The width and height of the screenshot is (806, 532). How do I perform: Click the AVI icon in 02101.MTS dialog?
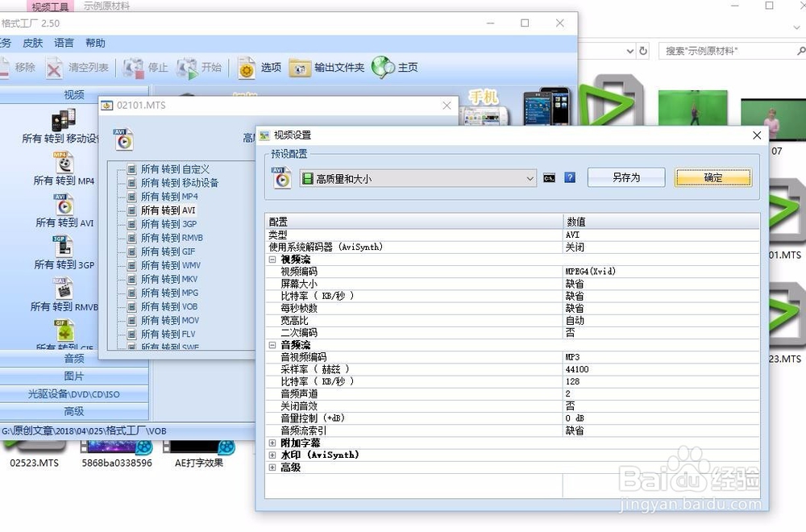[123, 139]
